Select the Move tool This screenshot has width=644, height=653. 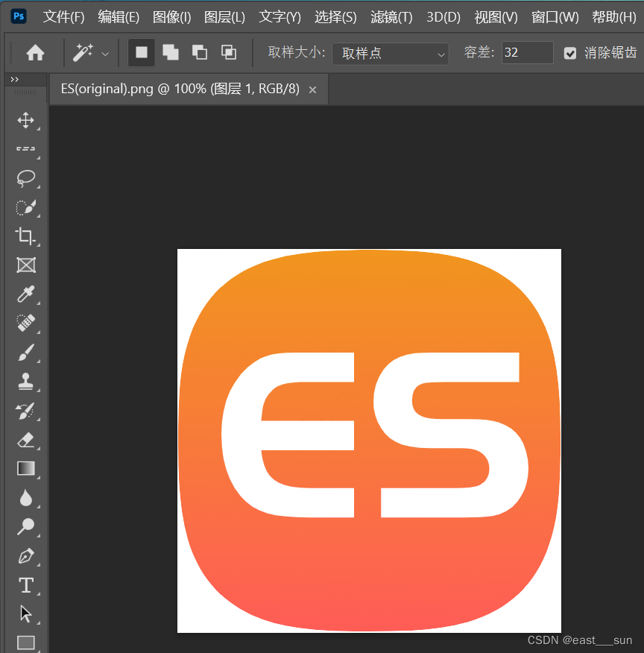tap(25, 120)
